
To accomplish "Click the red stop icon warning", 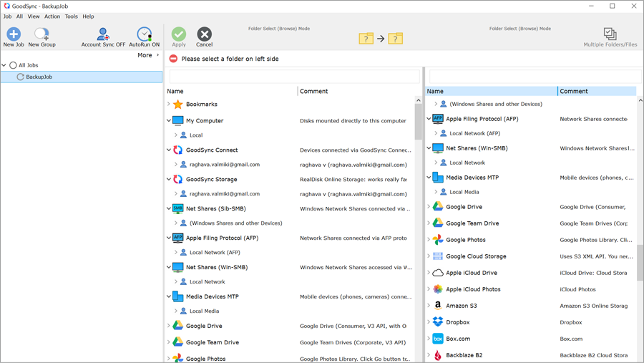I will tap(173, 59).
